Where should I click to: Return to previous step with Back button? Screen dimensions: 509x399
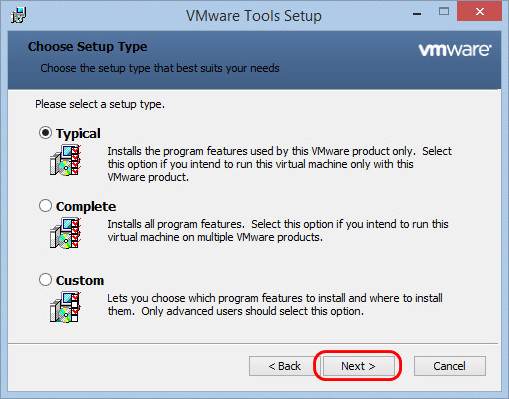click(284, 366)
